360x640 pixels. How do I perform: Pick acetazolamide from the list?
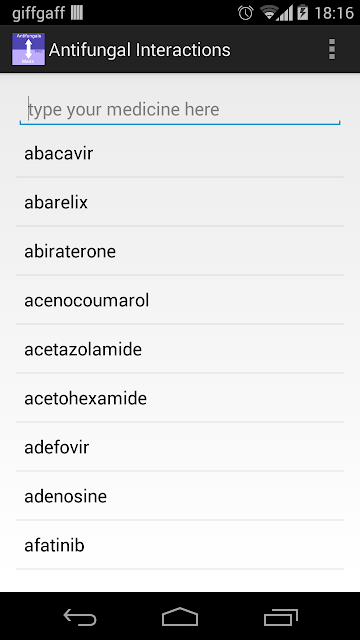[x=180, y=349]
